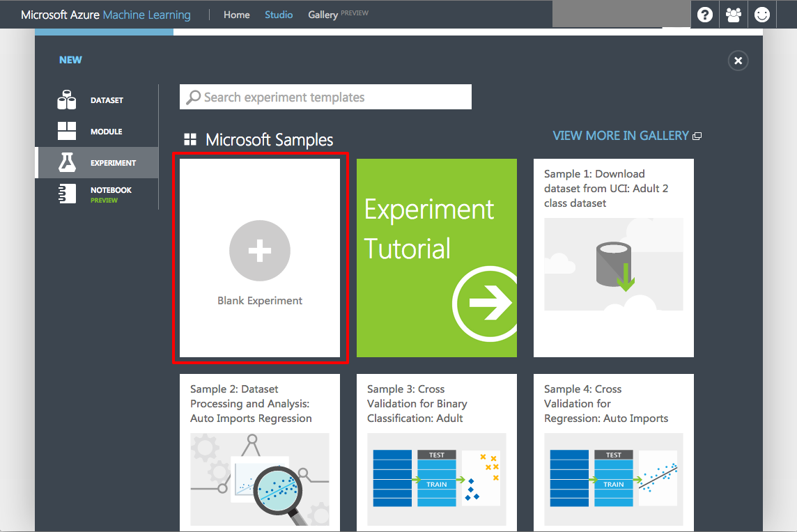Click the help question mark icon

(705, 15)
